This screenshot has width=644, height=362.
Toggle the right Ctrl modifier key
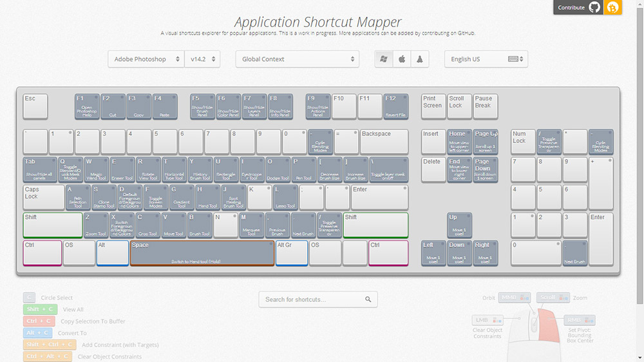tap(388, 252)
